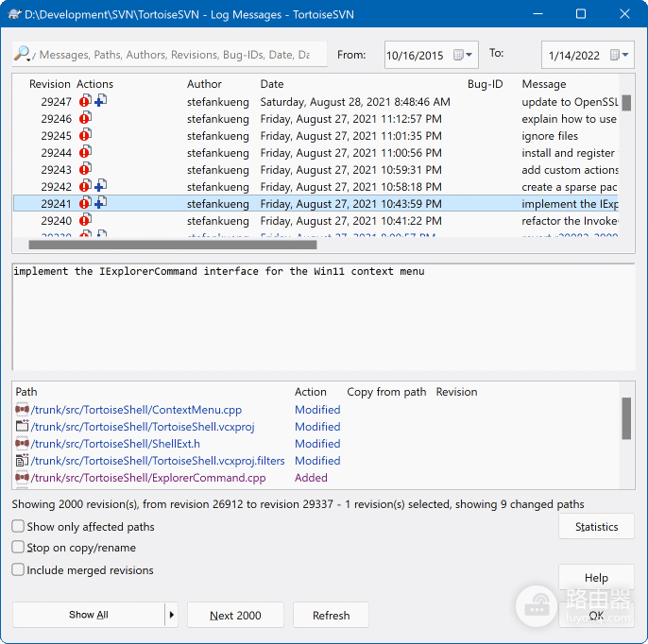Click the added icon for revision 29247

click(x=100, y=101)
